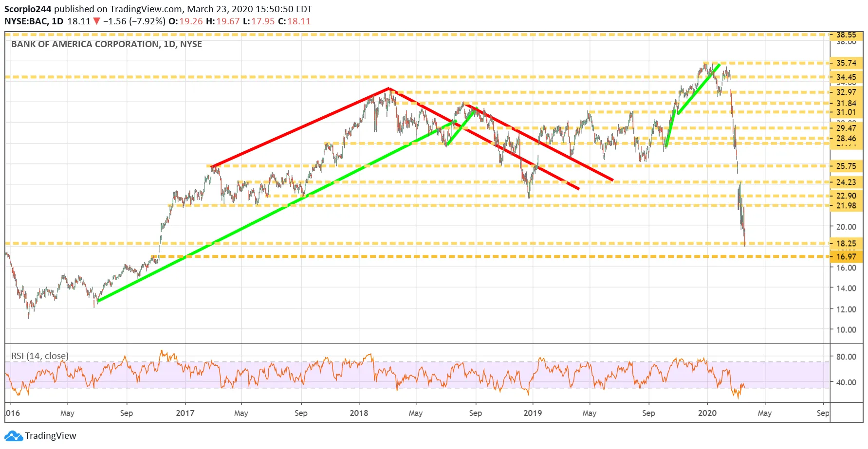The height and width of the screenshot is (449, 868).
Task: Click the red down-triangle change indicator
Action: 96,21
